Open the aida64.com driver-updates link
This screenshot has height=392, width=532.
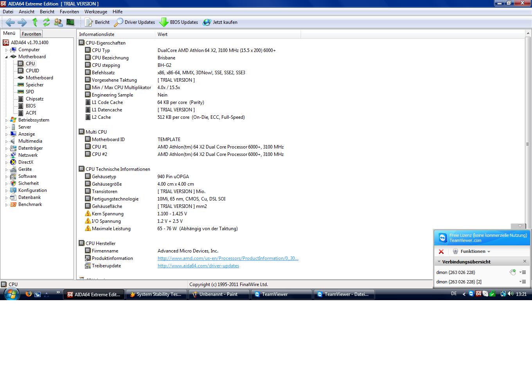[x=198, y=266]
